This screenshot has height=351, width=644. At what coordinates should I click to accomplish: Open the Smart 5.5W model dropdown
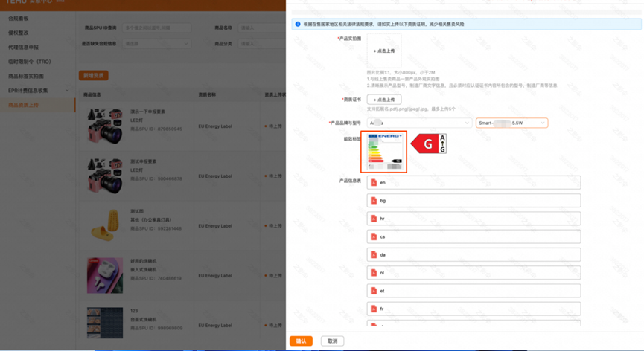tap(511, 123)
